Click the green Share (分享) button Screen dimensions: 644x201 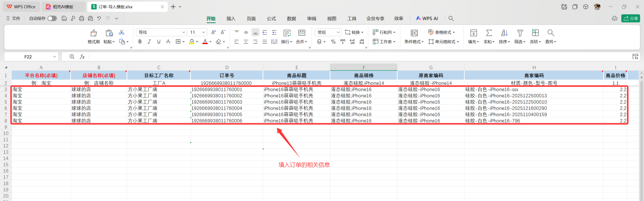631,18
